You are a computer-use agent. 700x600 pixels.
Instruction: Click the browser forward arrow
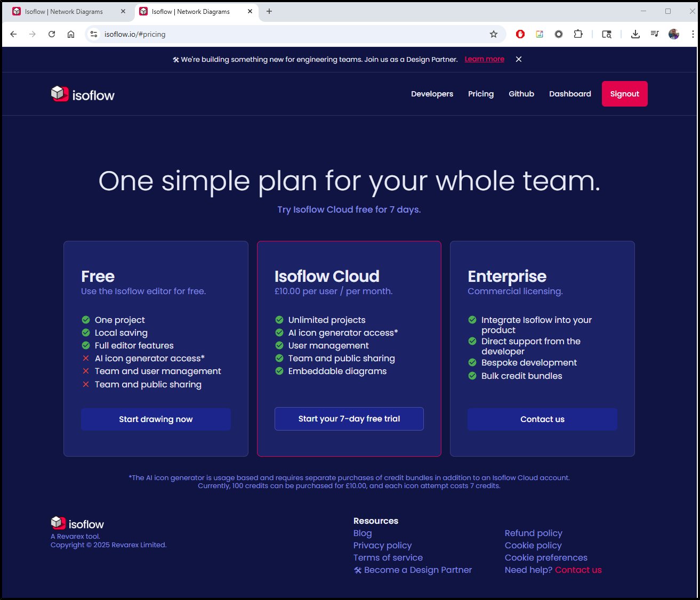pyautogui.click(x=33, y=34)
